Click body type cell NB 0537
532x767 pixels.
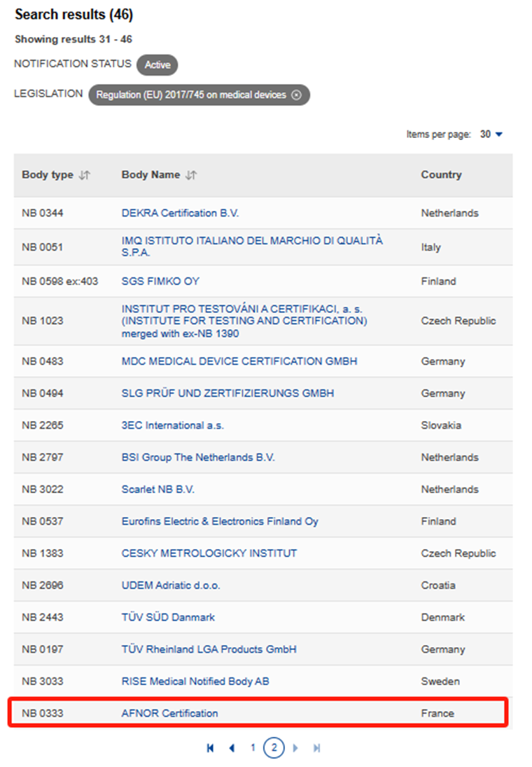coord(43,521)
